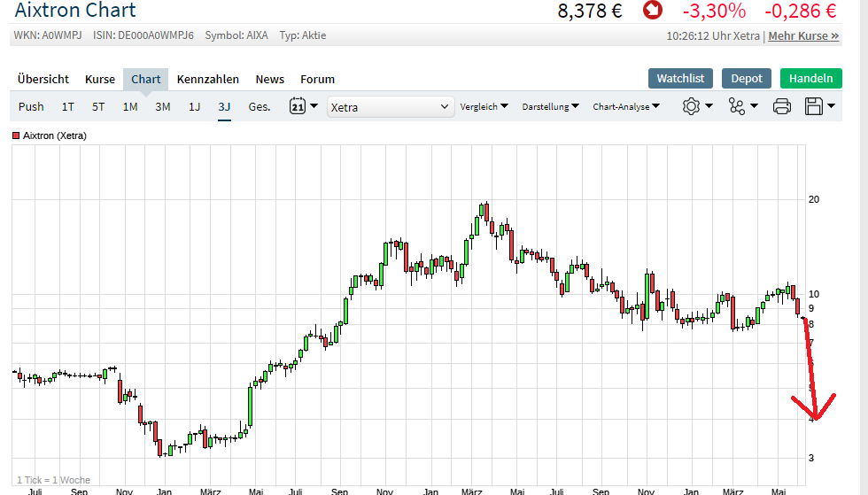Expand the Chart-Analyse dropdown
868x495 pixels.
click(x=626, y=106)
